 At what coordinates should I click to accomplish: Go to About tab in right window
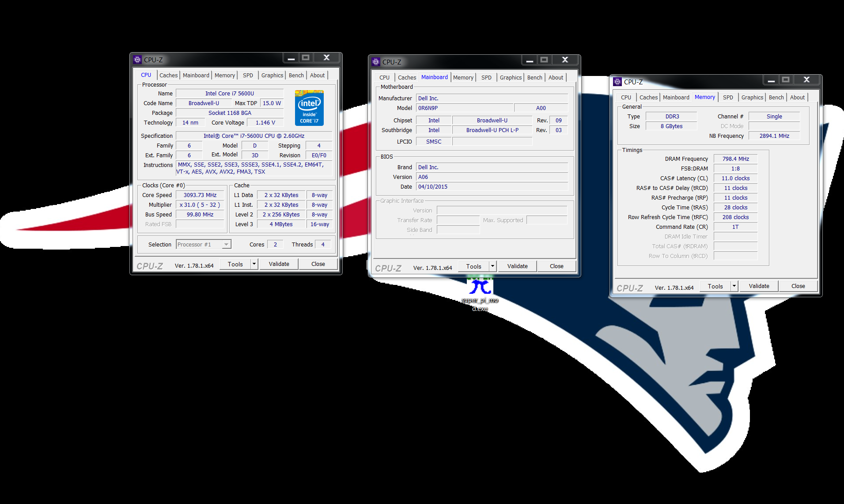[x=797, y=98]
